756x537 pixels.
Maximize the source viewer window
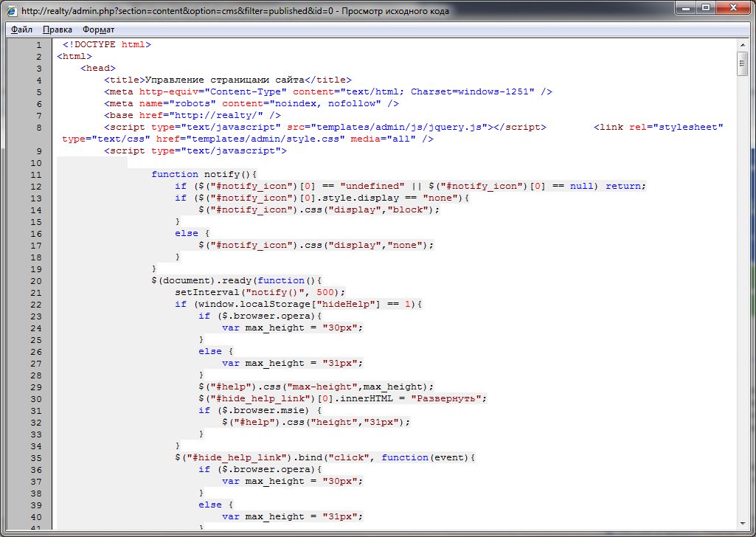click(x=705, y=7)
